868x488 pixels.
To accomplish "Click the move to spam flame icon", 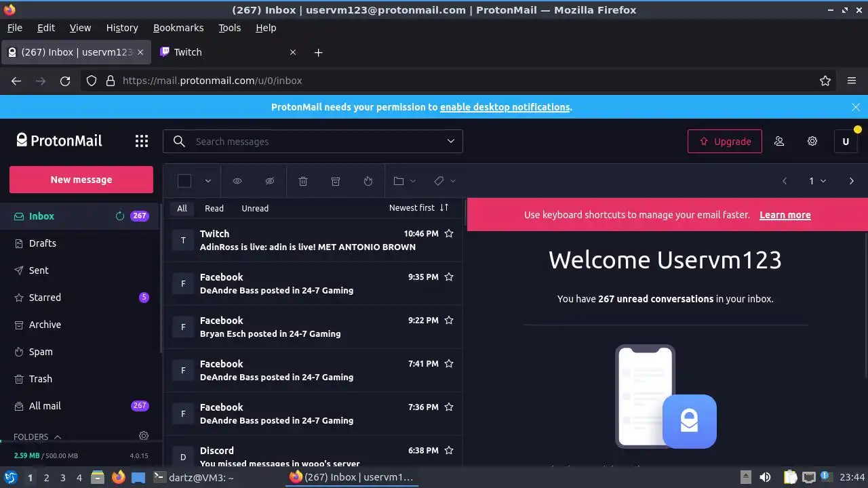I will tap(368, 181).
